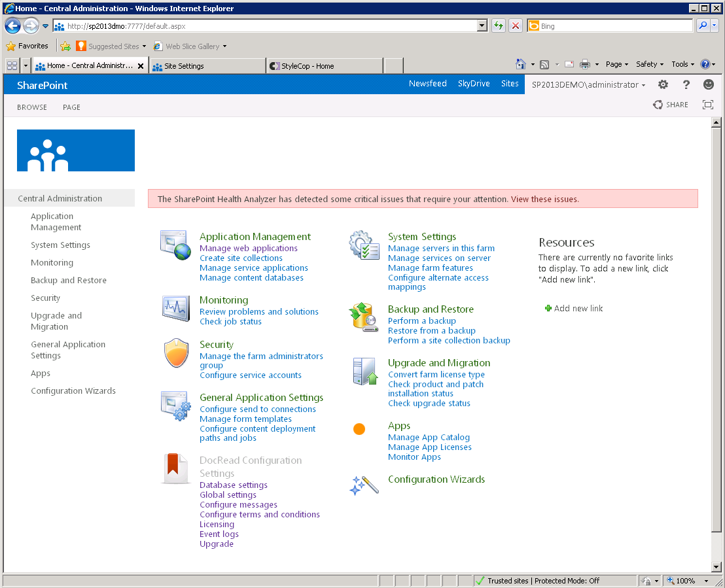Open Newsfeed in the suite bar

click(x=428, y=84)
